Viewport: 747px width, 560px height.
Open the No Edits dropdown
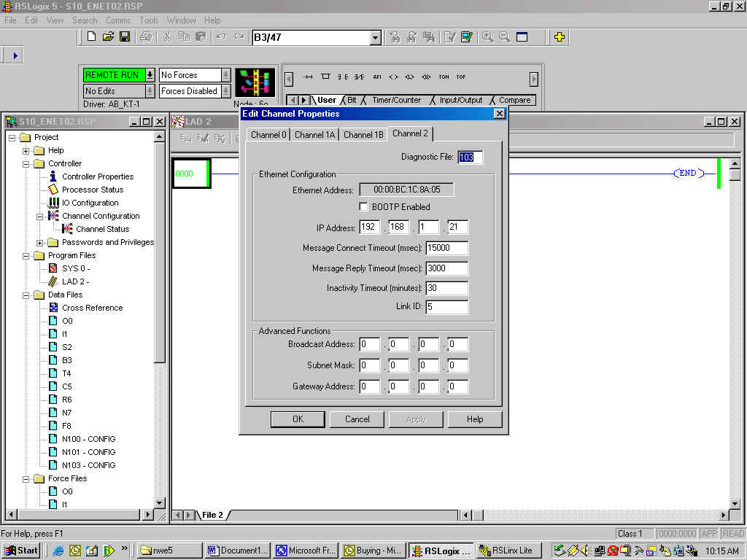[x=150, y=90]
